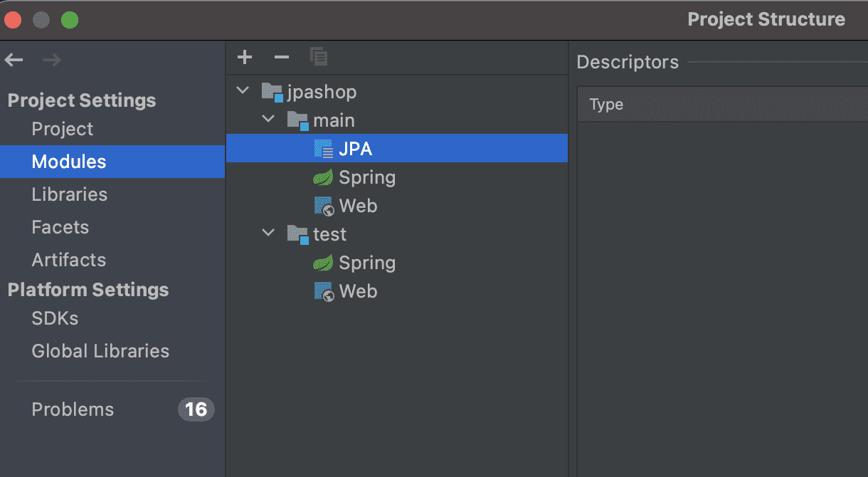Screen dimensions: 868x477
Task: Open the SDKs platform settings
Action: click(55, 318)
